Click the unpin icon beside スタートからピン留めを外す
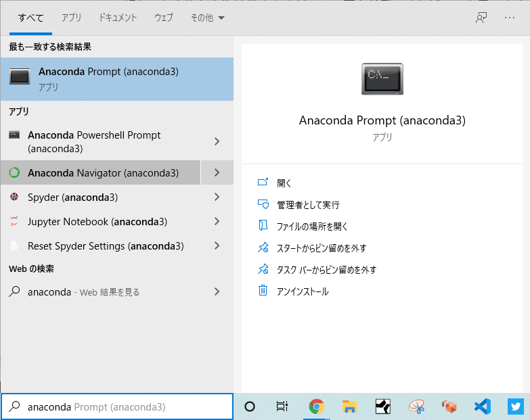This screenshot has width=530, height=420. [263, 248]
